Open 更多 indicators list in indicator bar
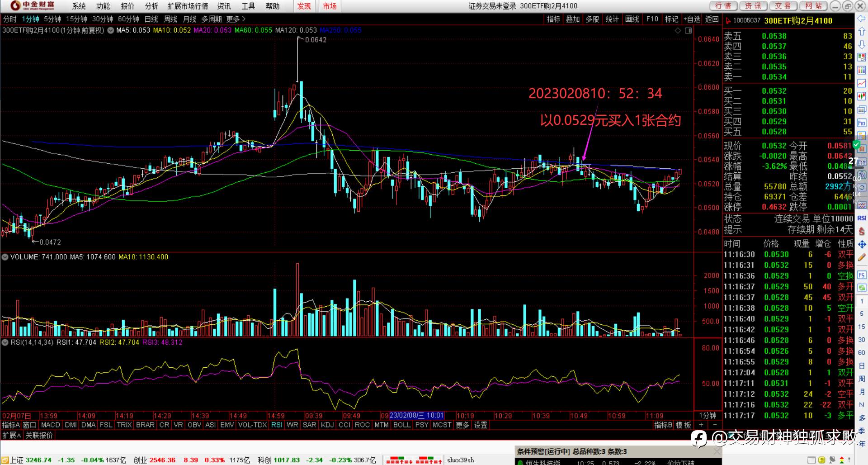Screen dimensions: 868x465 462,425
